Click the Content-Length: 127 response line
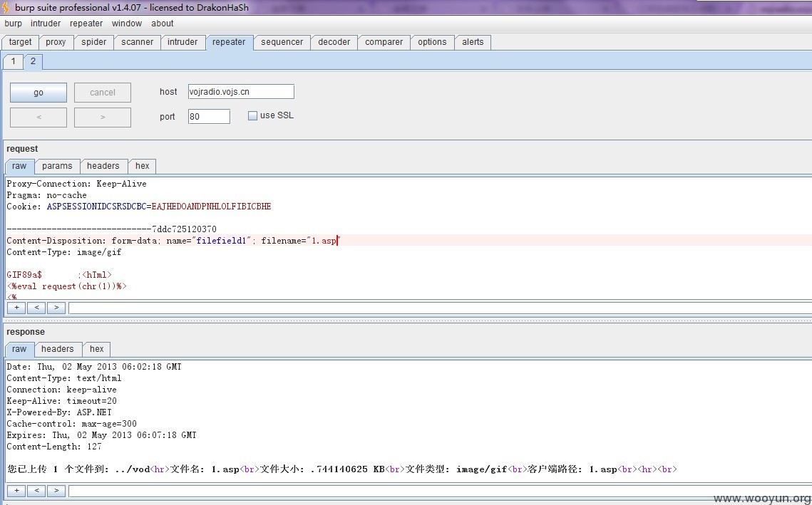The width and height of the screenshot is (812, 505). click(x=54, y=447)
